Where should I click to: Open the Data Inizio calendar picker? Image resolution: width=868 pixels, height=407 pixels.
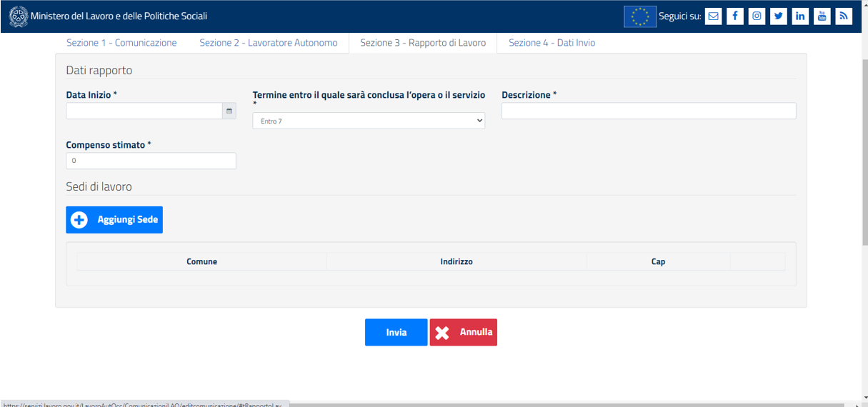coord(229,111)
